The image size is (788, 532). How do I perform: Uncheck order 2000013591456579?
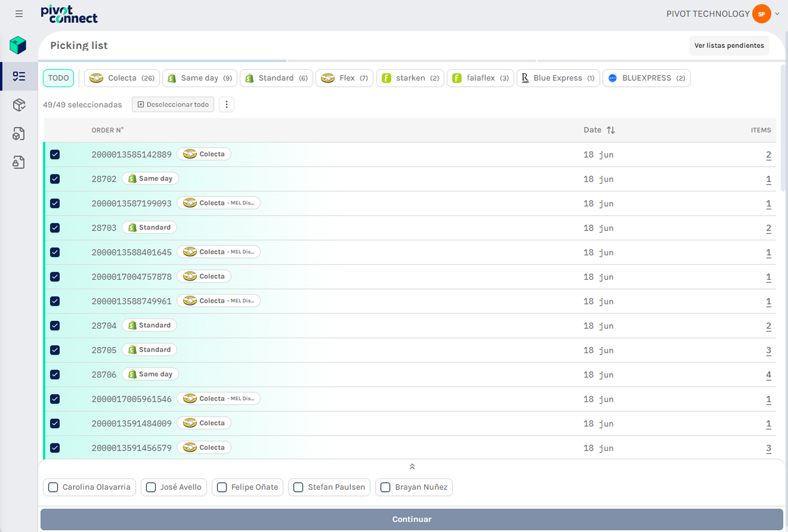[x=55, y=448]
